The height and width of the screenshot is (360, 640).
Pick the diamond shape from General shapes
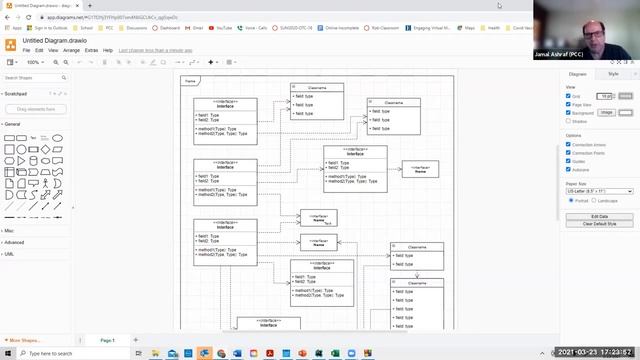(45, 149)
